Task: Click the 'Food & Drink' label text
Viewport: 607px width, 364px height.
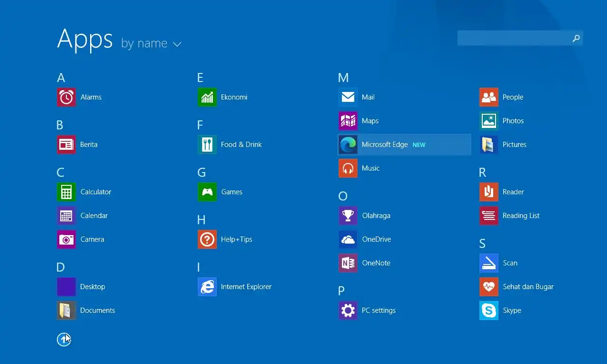Action: pos(241,145)
